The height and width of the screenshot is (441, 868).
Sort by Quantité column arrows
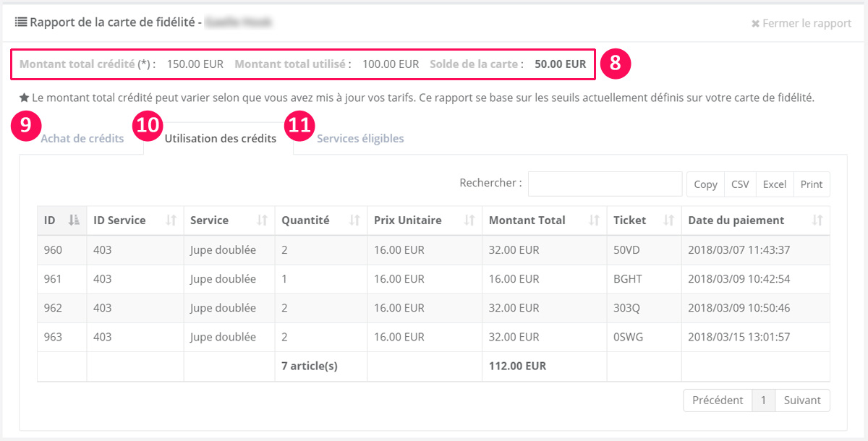(354, 220)
